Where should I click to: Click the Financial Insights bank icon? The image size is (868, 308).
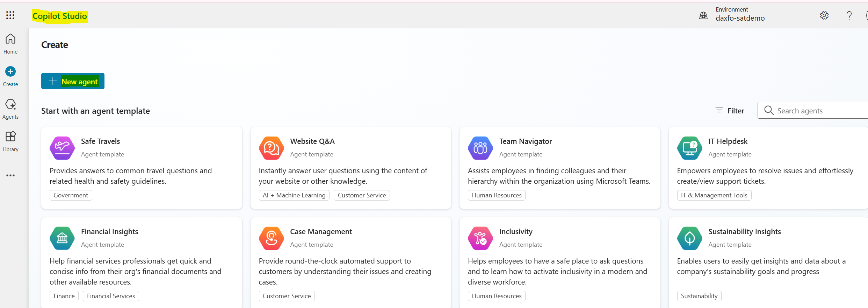pyautogui.click(x=62, y=238)
